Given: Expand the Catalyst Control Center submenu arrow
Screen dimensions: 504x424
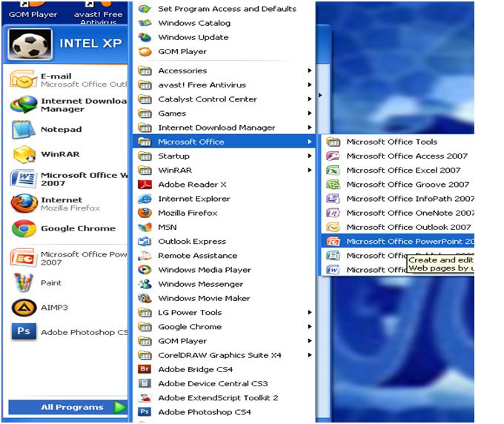Looking at the screenshot, I should click(x=310, y=99).
